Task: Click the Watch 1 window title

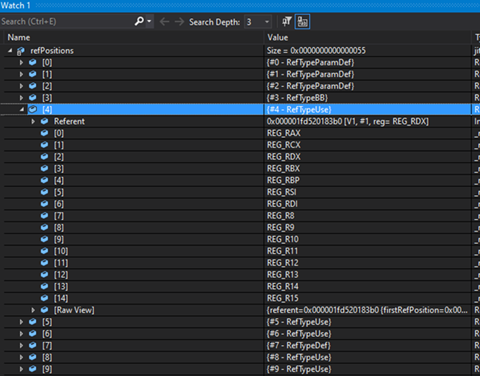Action: [x=15, y=5]
